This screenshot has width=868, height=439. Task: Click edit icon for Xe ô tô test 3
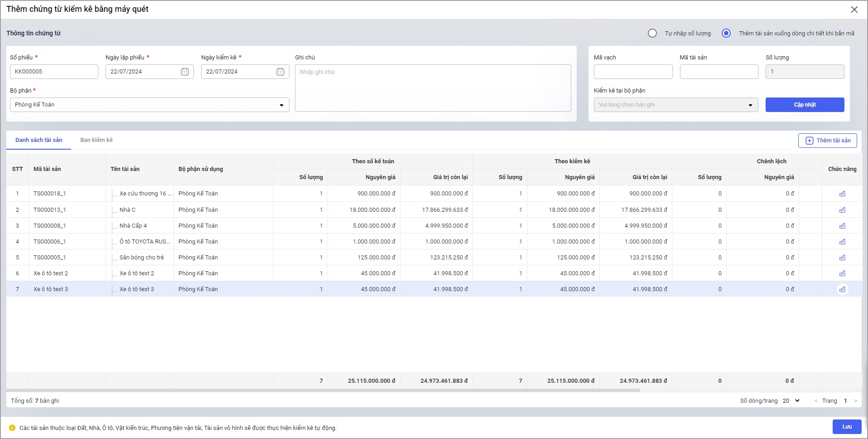842,289
